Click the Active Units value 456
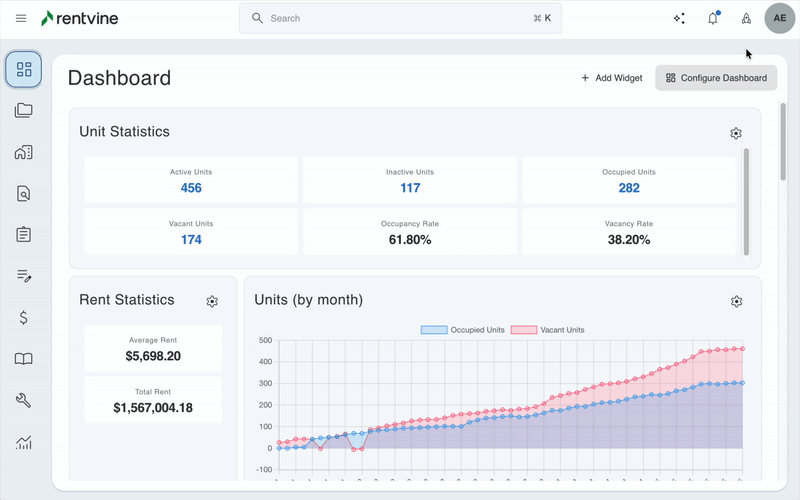This screenshot has width=800, height=500. point(191,188)
